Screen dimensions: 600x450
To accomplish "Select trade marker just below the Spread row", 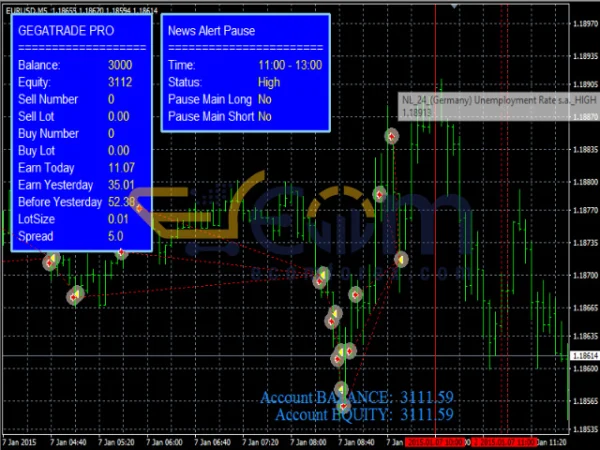I will coord(121,253).
